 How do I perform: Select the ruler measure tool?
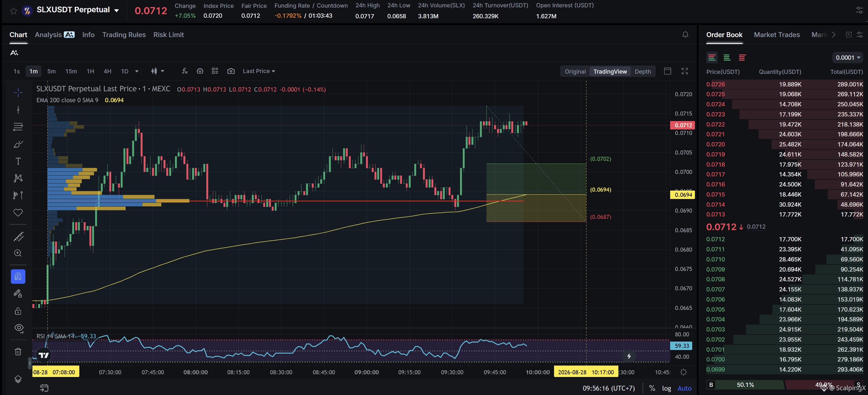pyautogui.click(x=18, y=237)
